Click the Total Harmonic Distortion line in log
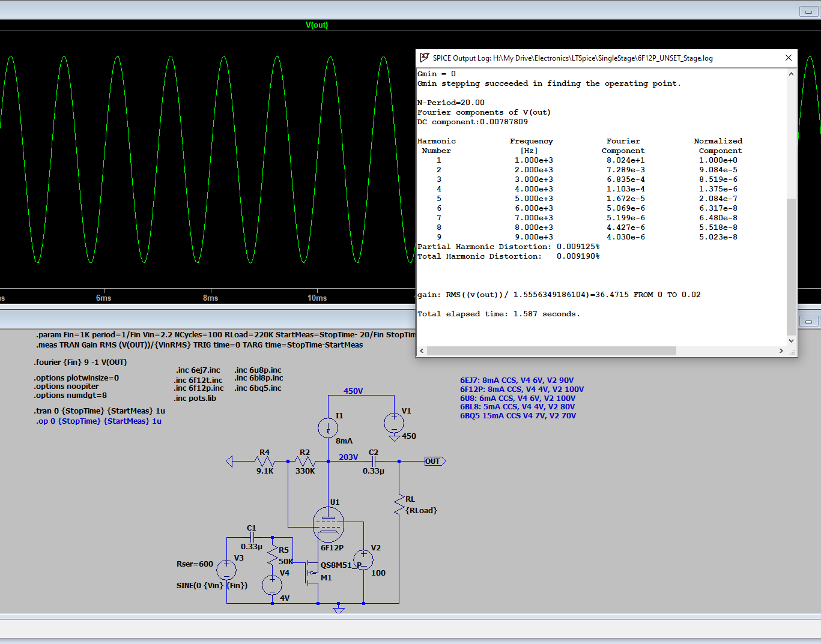Image resolution: width=821 pixels, height=644 pixels. point(509,256)
